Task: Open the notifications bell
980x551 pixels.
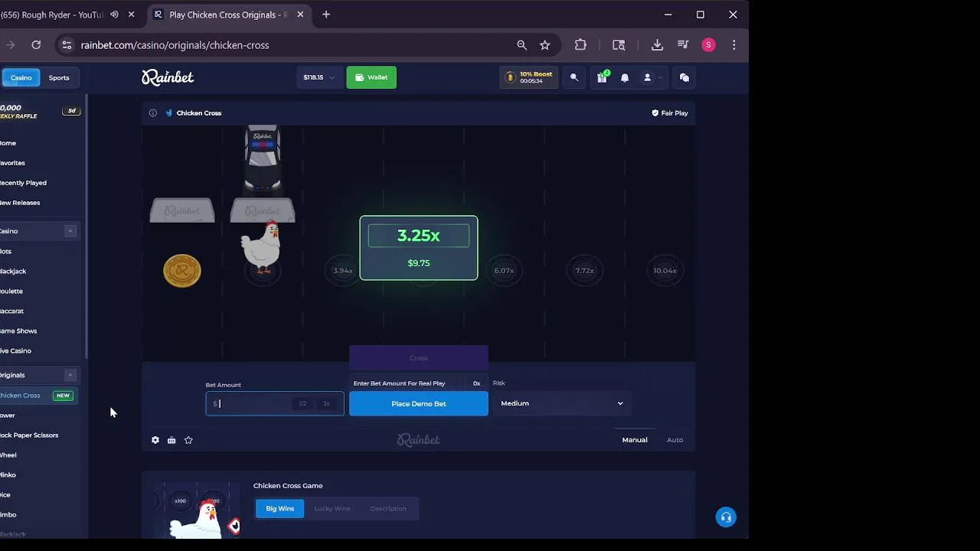Action: coord(625,77)
